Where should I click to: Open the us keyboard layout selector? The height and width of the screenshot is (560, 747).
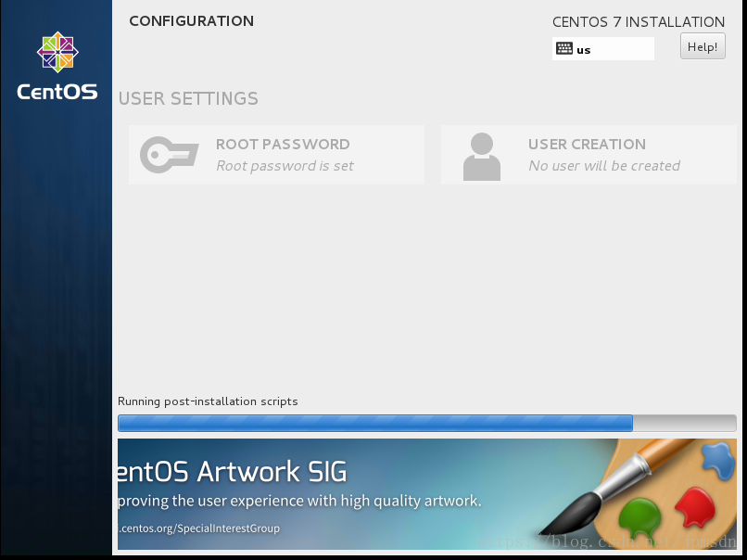603,49
